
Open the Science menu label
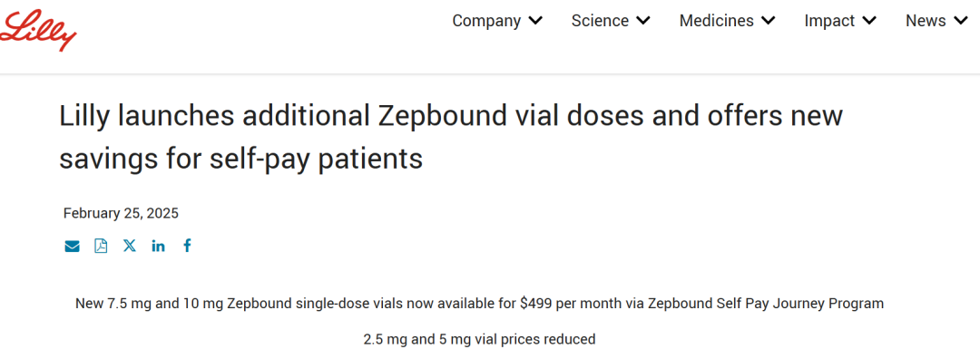[600, 21]
